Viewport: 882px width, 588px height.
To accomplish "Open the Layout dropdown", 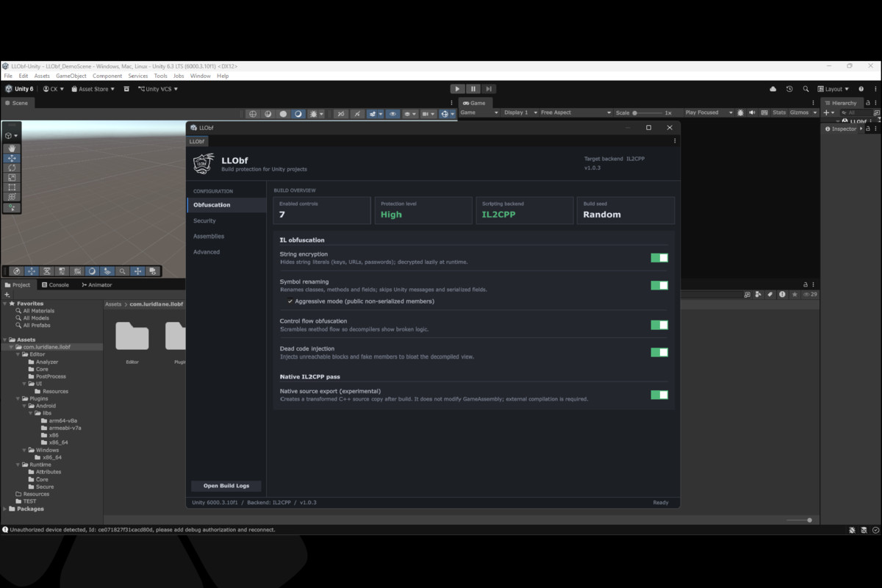I will pos(834,89).
